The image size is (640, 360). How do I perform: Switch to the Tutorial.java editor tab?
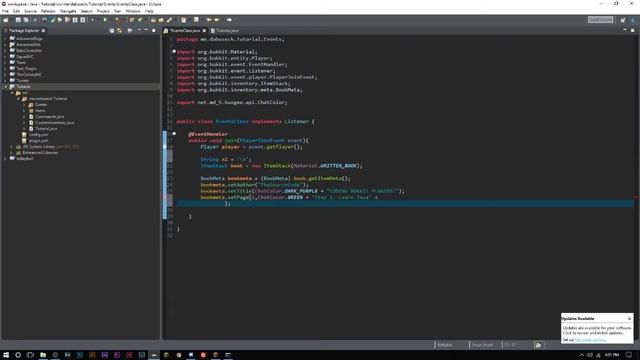[x=224, y=31]
